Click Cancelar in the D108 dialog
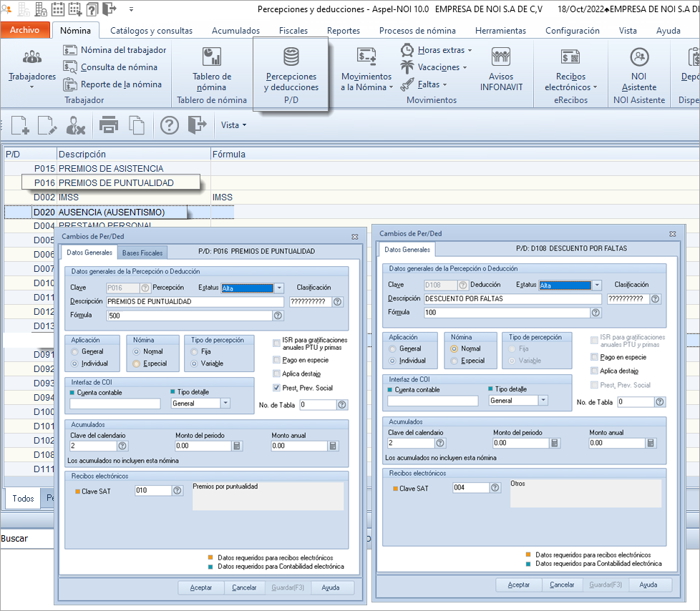Viewport: 700px width, 611px height. coord(562,585)
